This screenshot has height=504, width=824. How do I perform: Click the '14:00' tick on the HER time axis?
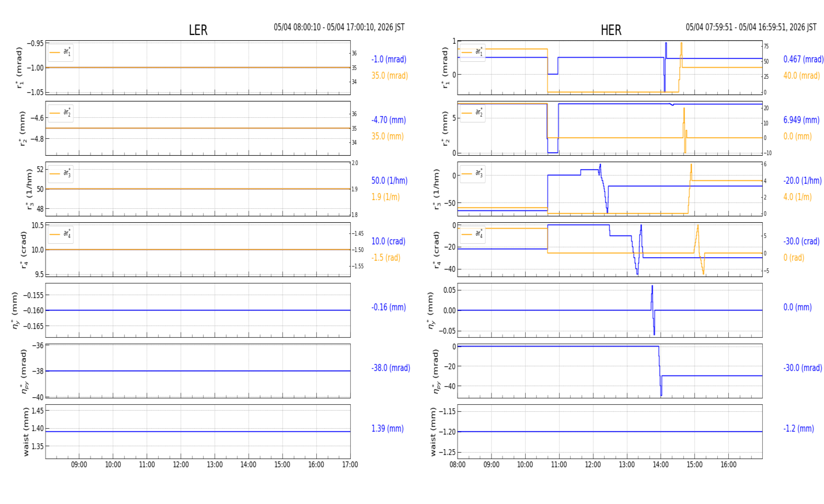(661, 465)
